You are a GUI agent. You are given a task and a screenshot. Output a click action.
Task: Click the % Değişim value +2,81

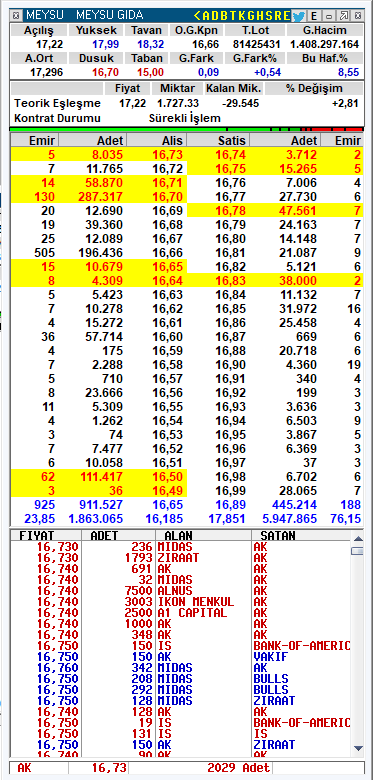(x=345, y=103)
